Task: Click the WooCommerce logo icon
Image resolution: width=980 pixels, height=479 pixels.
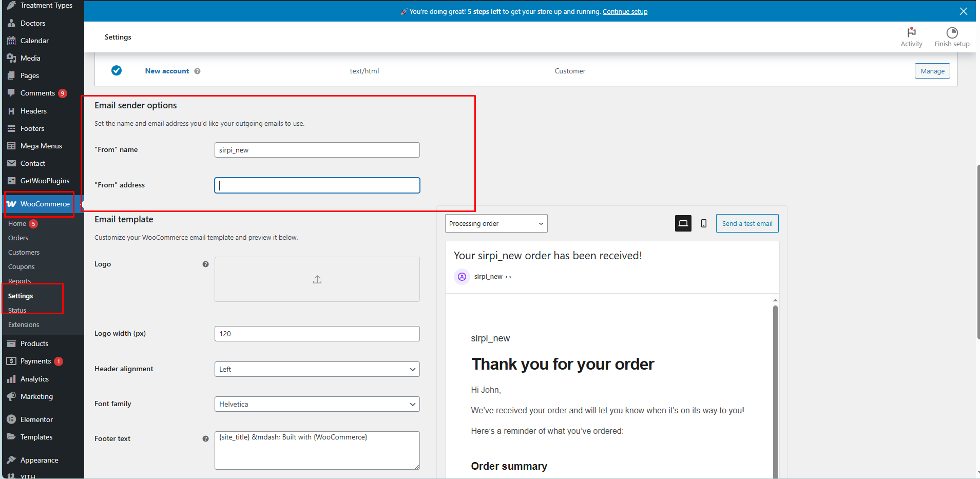Action: coord(11,204)
